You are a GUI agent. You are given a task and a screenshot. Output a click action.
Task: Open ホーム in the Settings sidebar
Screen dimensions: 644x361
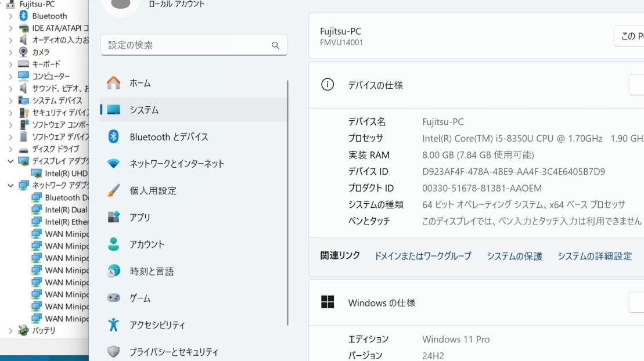[x=141, y=82]
